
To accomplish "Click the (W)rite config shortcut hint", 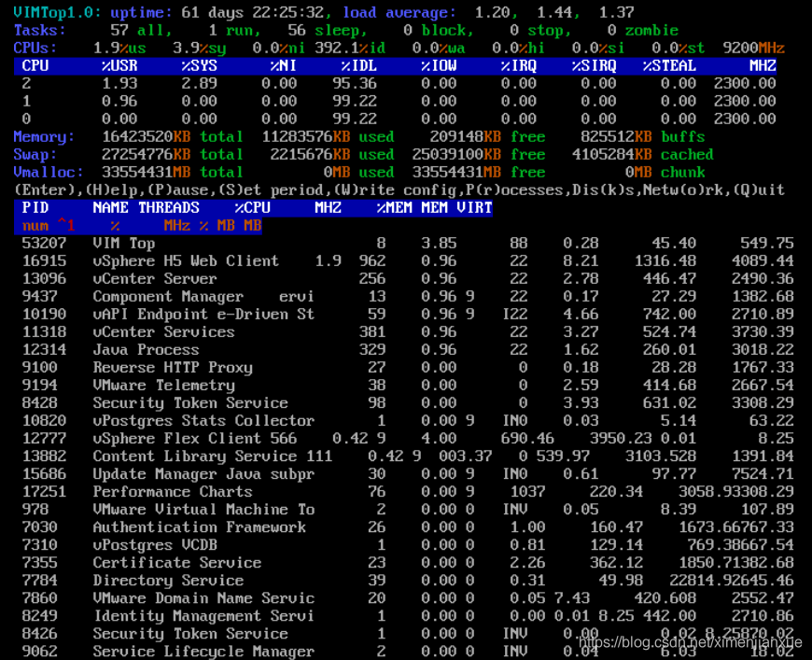I will (395, 190).
